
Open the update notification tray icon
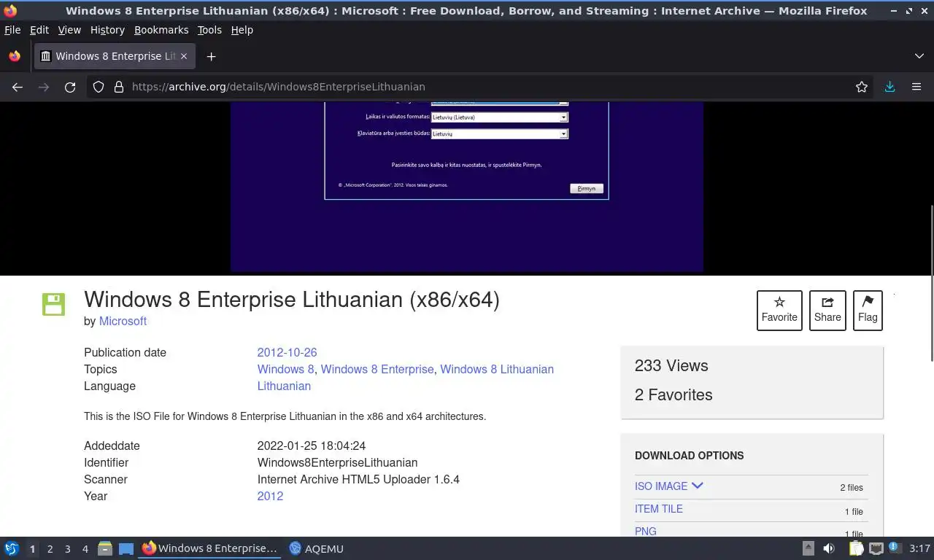click(x=895, y=548)
